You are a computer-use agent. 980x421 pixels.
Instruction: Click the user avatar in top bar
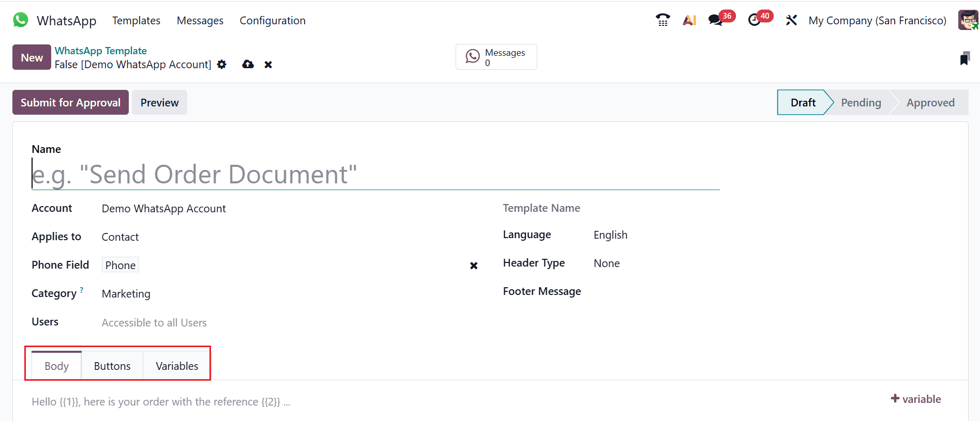click(x=968, y=20)
